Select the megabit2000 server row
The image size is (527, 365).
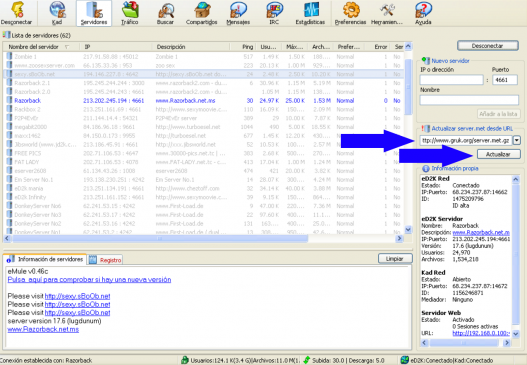pyautogui.click(x=204, y=127)
